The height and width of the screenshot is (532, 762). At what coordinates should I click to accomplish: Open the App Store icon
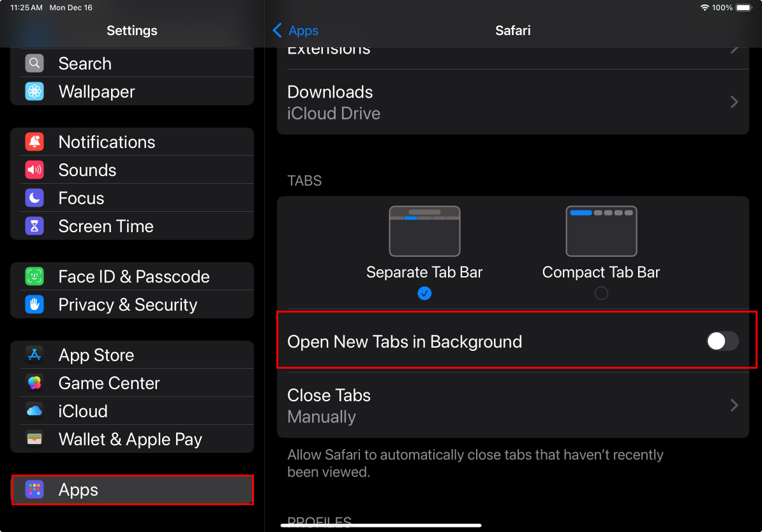(x=34, y=355)
